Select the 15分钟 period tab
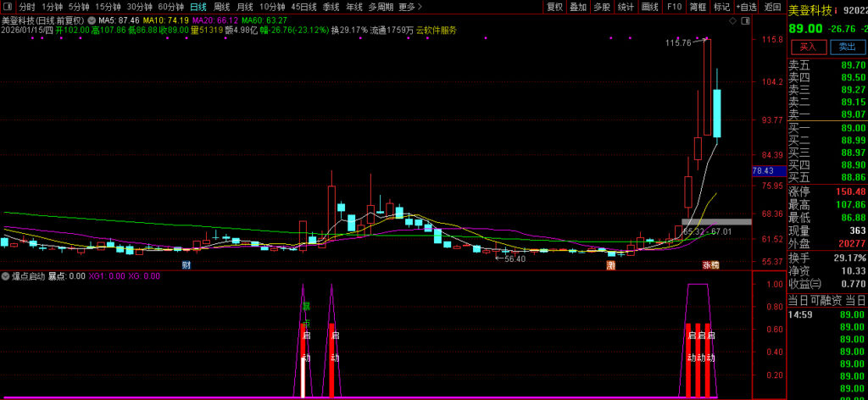 coord(108,7)
